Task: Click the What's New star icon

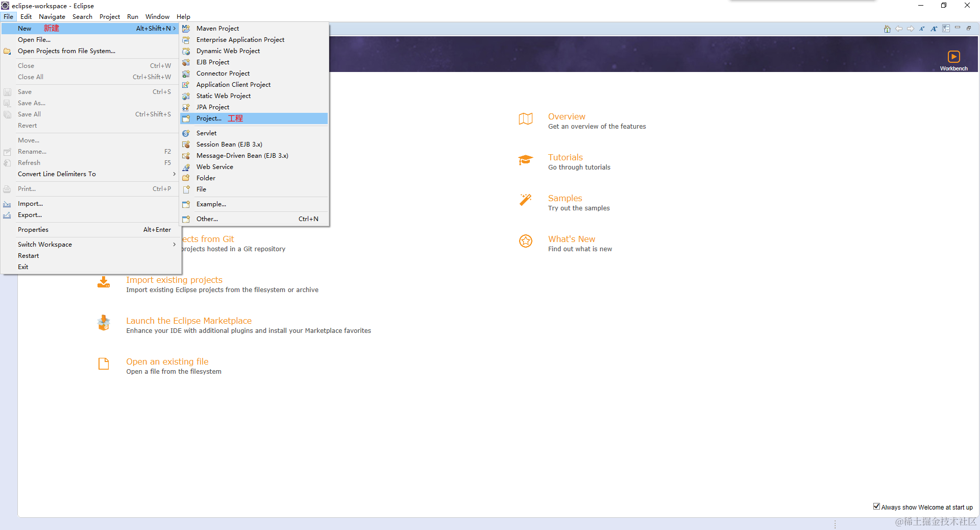Action: tap(526, 241)
